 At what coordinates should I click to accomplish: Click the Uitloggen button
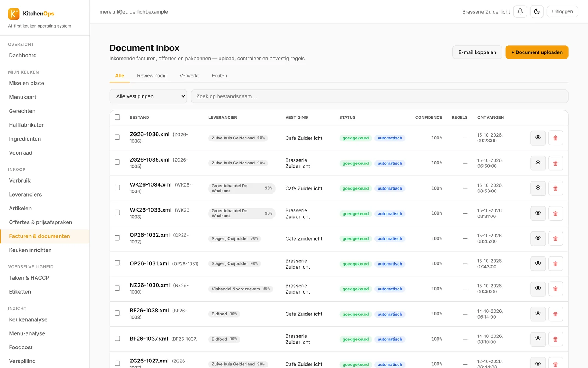562,11
